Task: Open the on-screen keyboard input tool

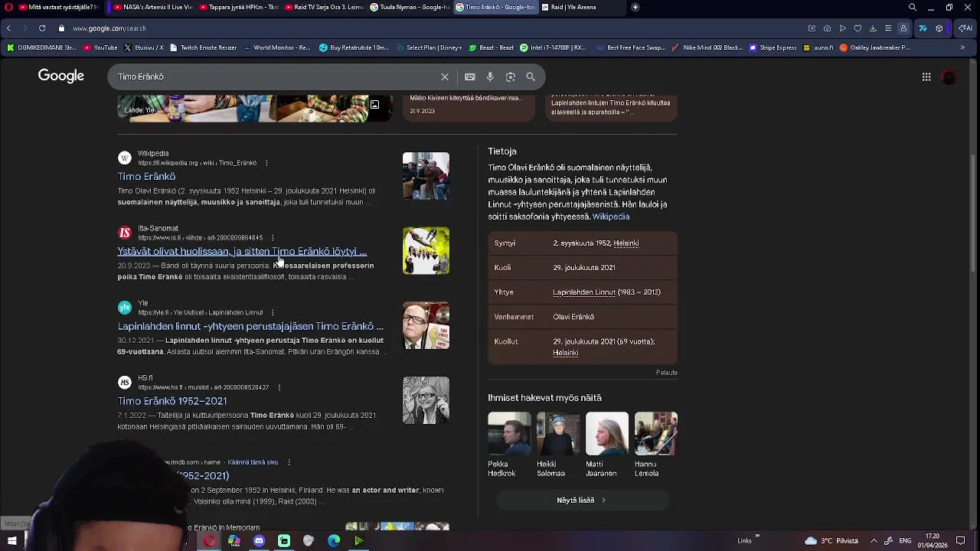Action: point(470,77)
